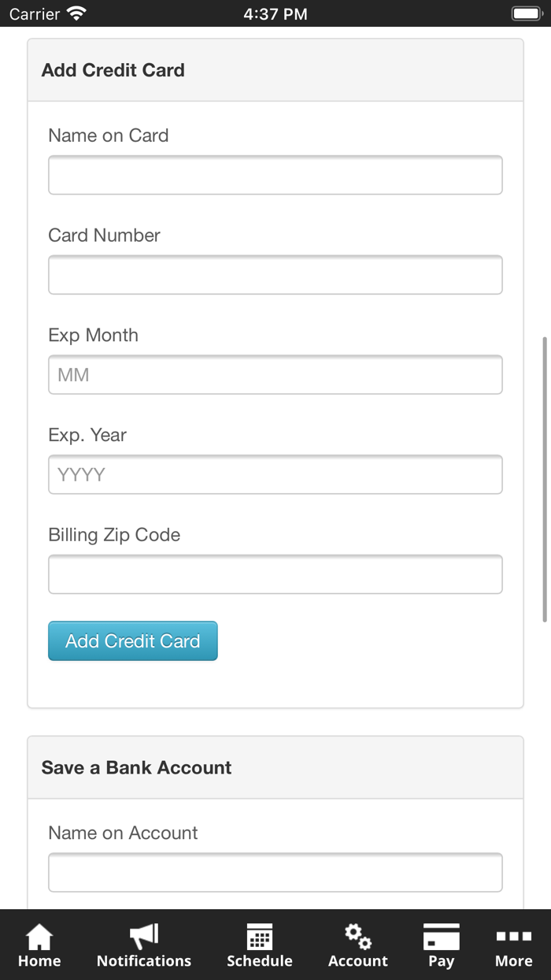Tap the Wi-Fi status icon
Viewport: 551px width, 980px height.
point(76,13)
